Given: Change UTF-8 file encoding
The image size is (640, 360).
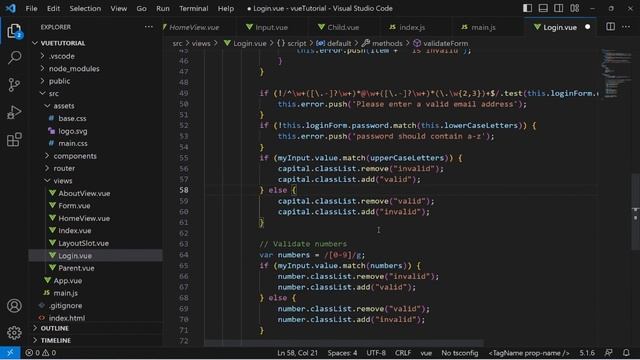Looking at the screenshot, I should click(x=376, y=353).
